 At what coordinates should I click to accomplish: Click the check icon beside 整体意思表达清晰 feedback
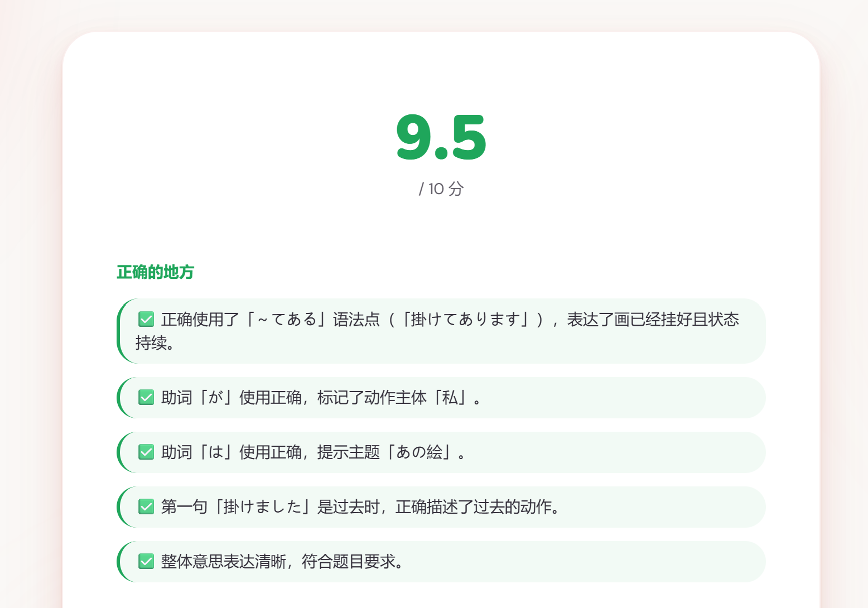(x=146, y=561)
